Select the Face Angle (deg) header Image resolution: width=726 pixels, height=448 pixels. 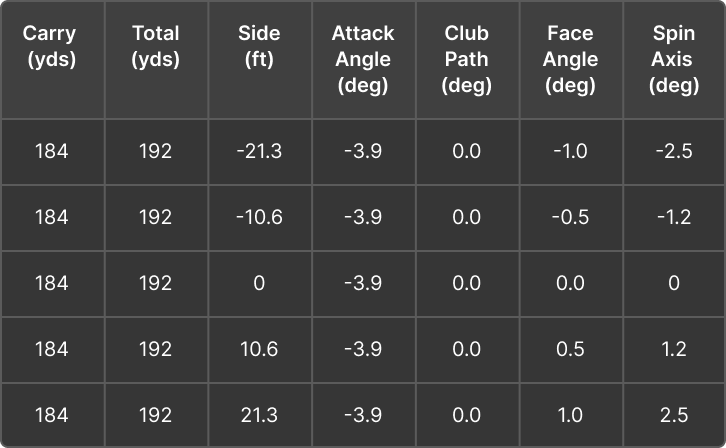[x=570, y=60]
